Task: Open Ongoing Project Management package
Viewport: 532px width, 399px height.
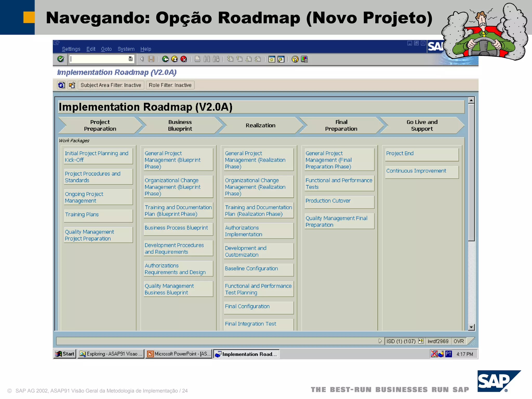Action: [x=98, y=197]
